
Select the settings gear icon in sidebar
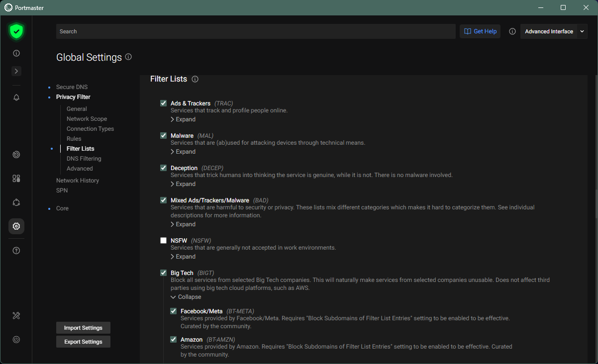(x=16, y=226)
